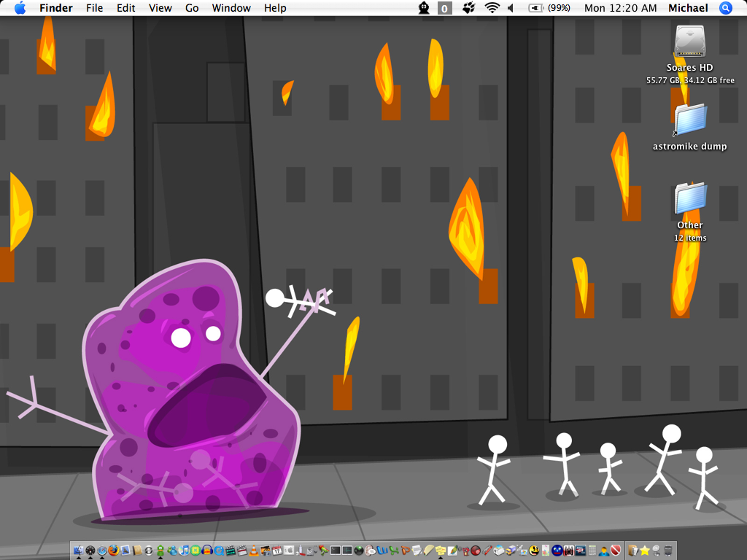This screenshot has height=560, width=747.
Task: Open the yellow star Dock item
Action: (645, 551)
